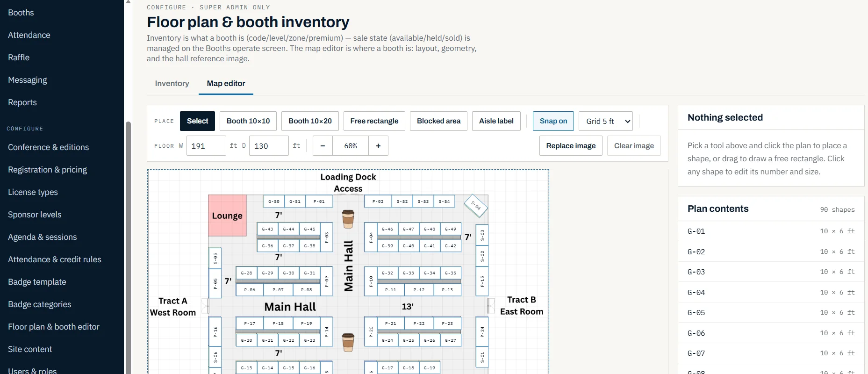Turn off the Snap on toggle
The image size is (868, 374).
point(553,121)
